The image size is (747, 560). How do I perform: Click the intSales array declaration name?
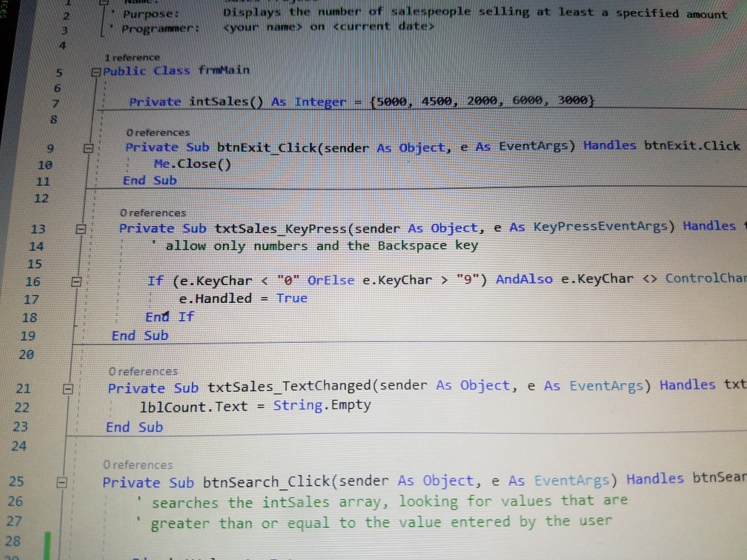click(x=226, y=102)
